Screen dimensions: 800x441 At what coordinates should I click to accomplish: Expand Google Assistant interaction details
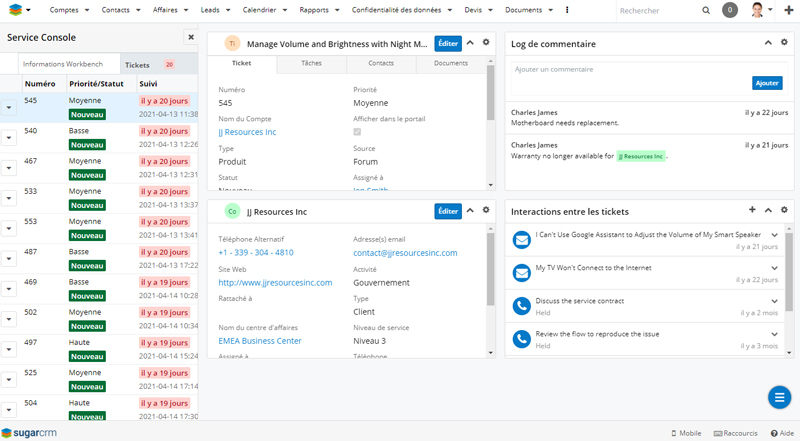(774, 235)
